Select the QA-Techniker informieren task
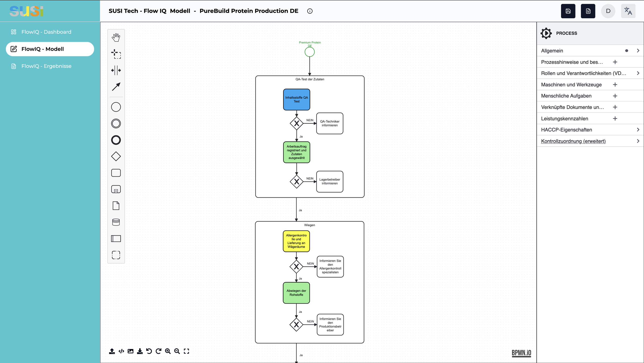Viewport: 644px width, 363px height. click(x=330, y=123)
